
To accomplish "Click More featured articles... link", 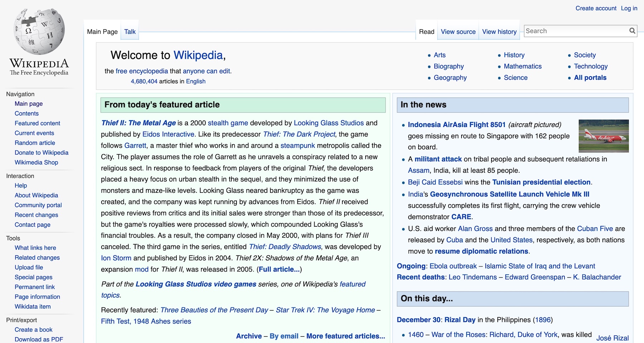I will point(346,336).
